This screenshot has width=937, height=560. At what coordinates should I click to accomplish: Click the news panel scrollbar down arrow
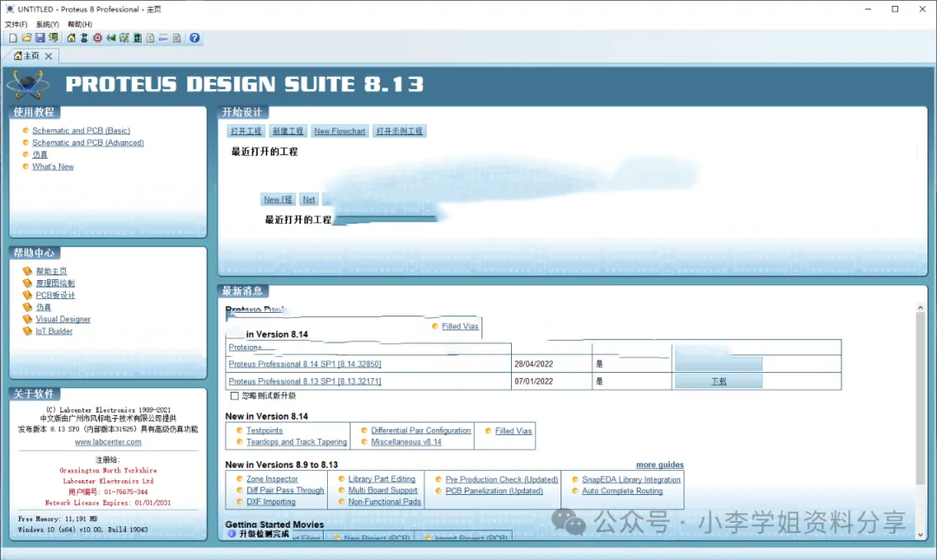click(921, 534)
